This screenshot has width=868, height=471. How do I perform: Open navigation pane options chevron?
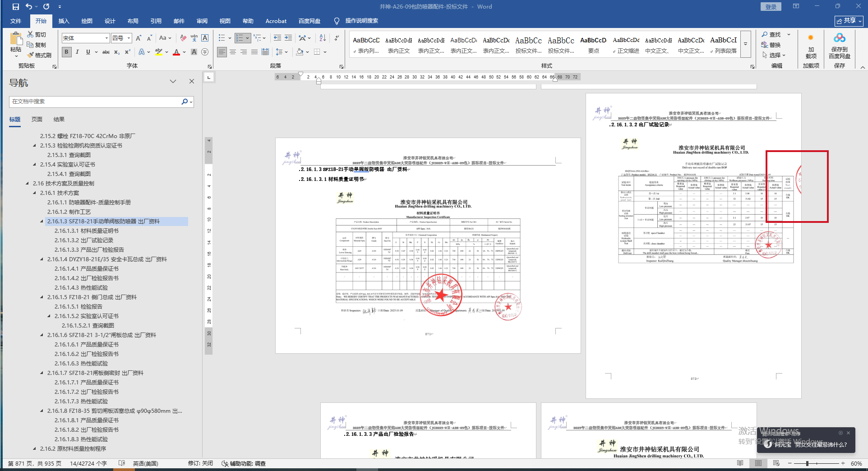[173, 82]
